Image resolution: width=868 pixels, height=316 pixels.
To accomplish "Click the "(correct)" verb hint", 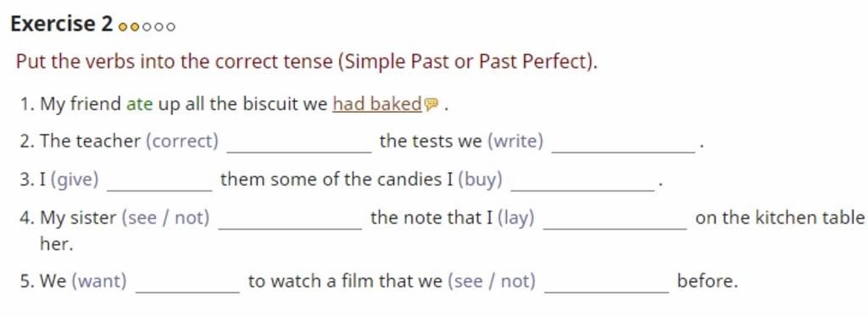I will pyautogui.click(x=182, y=141).
